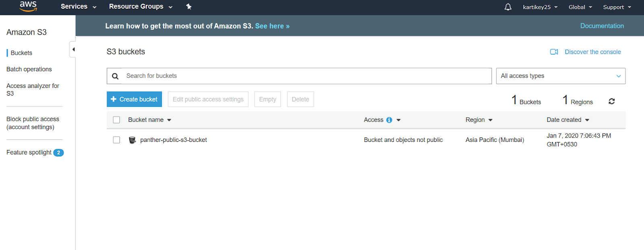The height and width of the screenshot is (250, 644).
Task: Click the Feature spotlight count badge
Action: 58,153
